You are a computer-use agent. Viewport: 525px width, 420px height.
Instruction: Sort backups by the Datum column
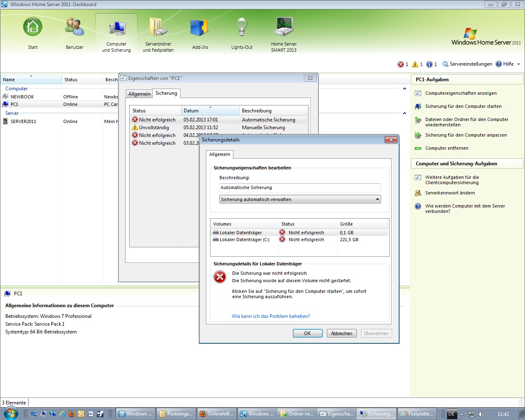pyautogui.click(x=210, y=110)
